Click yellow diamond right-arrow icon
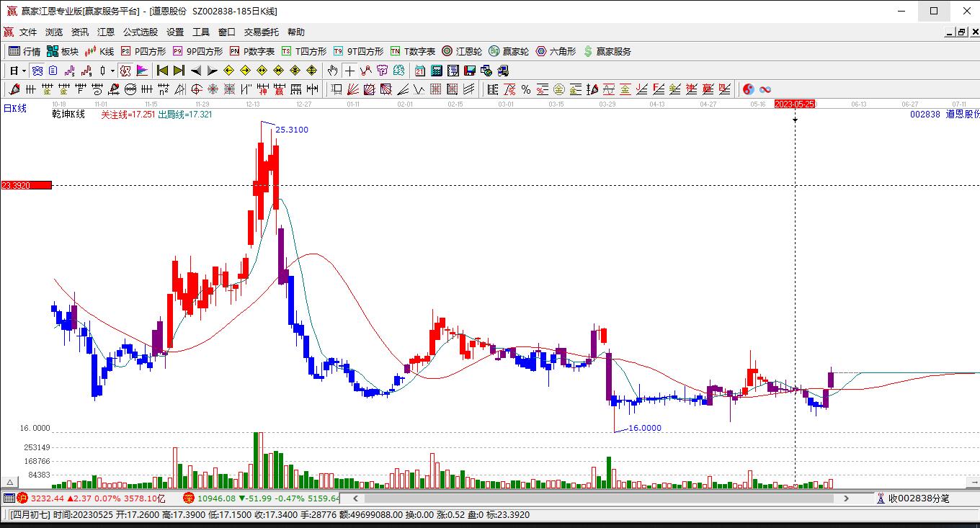The height and width of the screenshot is (528, 980). pyautogui.click(x=245, y=71)
